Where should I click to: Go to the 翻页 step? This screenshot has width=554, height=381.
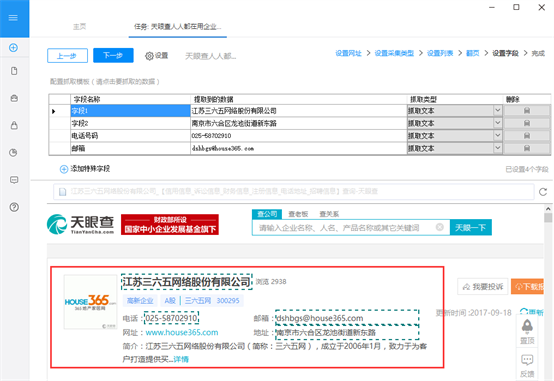[x=472, y=53]
